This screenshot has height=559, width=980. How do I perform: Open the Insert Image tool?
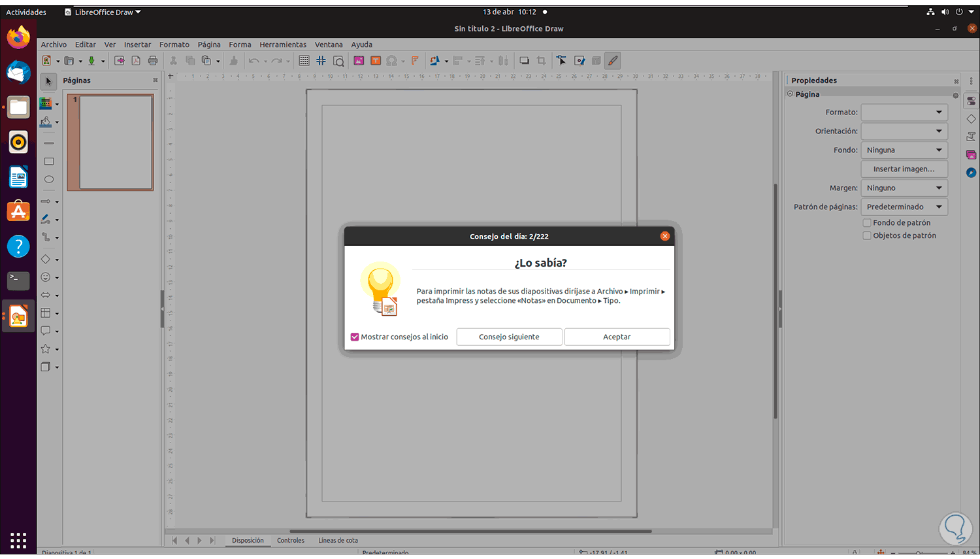(x=359, y=60)
